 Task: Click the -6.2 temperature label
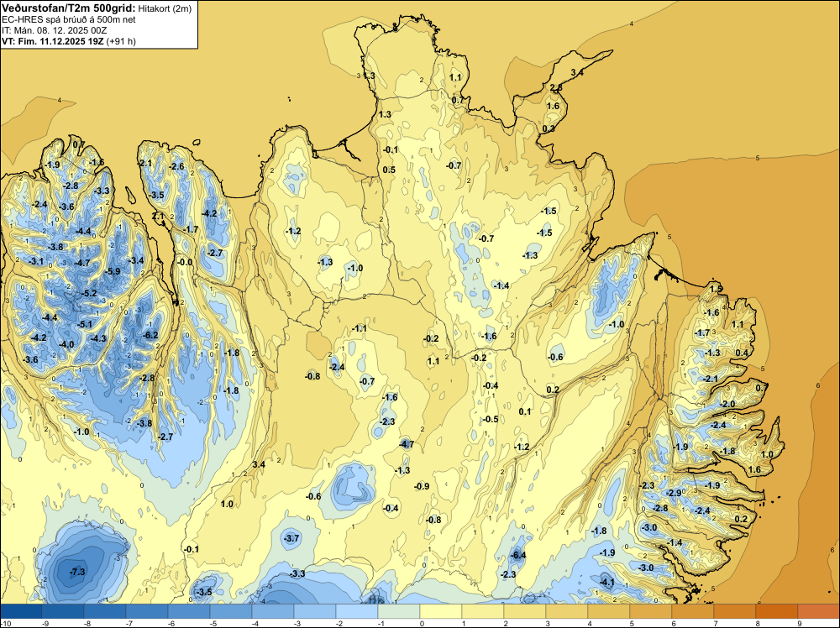[x=151, y=335]
